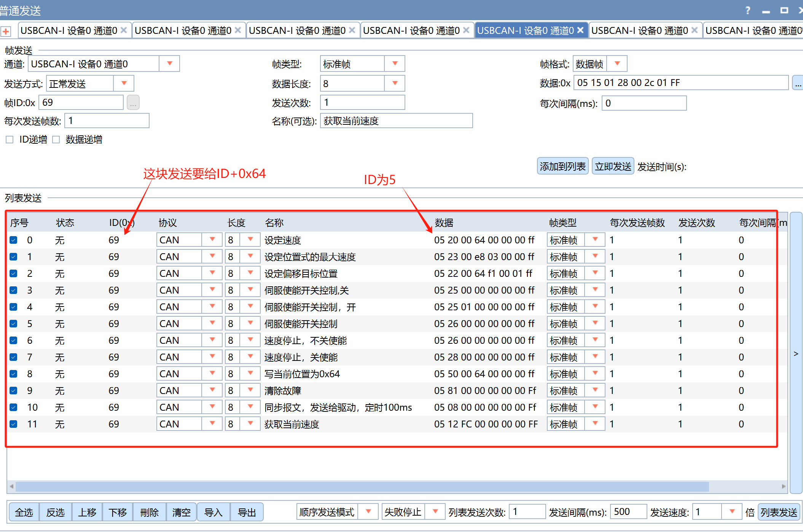This screenshot has width=803, height=532.
Task: Open the 发送速度 dropdown
Action: tap(732, 512)
